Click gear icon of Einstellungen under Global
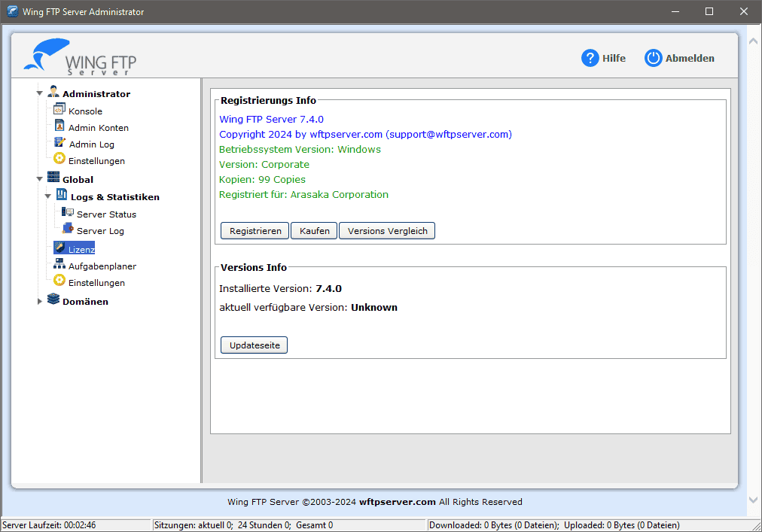This screenshot has height=532, width=762. 59,281
